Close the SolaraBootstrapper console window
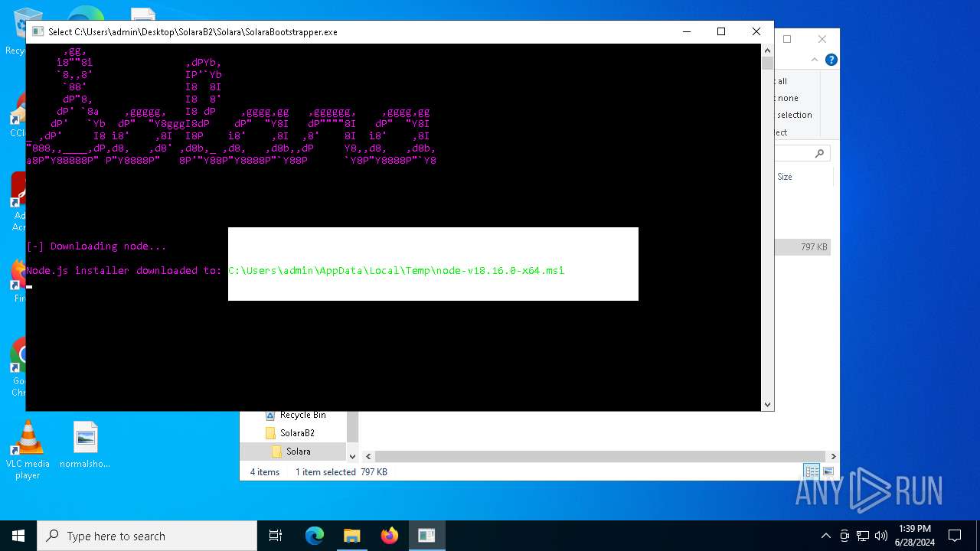This screenshot has height=551, width=980. (x=756, y=31)
